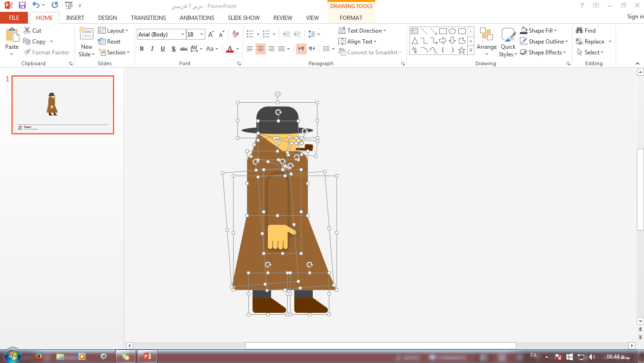
Task: Click the Decrease List Level icon
Action: [x=287, y=34]
